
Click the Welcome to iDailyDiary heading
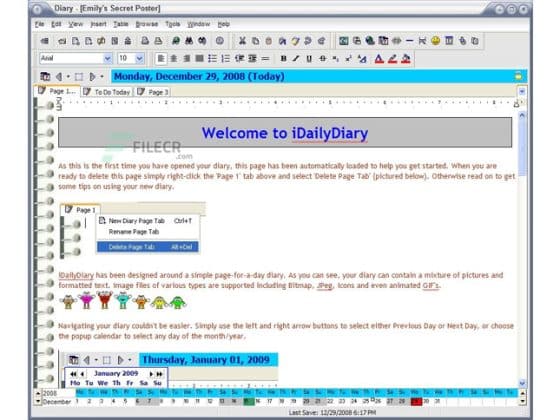click(285, 133)
